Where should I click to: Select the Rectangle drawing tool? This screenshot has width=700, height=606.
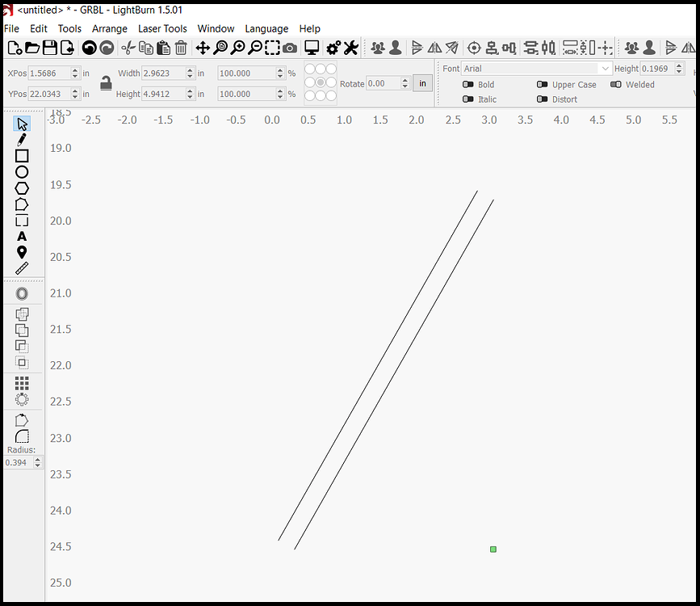[x=22, y=155]
